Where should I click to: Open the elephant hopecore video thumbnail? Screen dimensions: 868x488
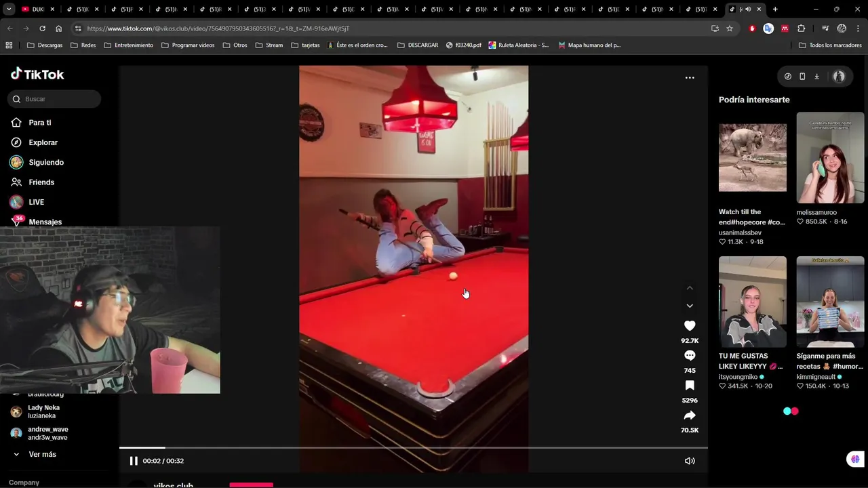coord(753,157)
